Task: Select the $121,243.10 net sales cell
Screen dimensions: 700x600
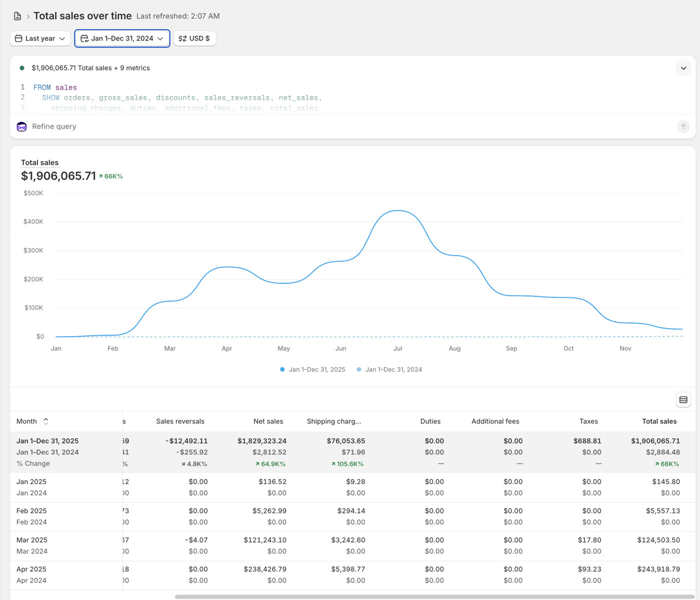Action: [265, 540]
